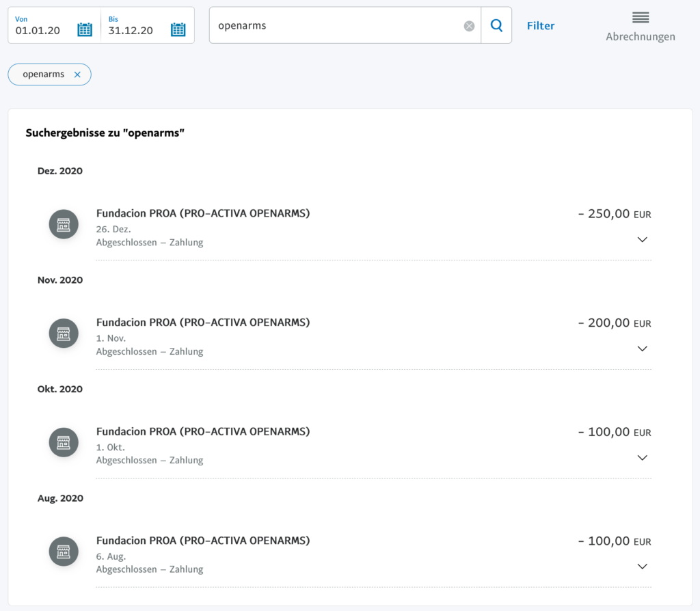Click merchant icon of 26. Dez. payment
The width and height of the screenshot is (700, 611).
pos(64,224)
